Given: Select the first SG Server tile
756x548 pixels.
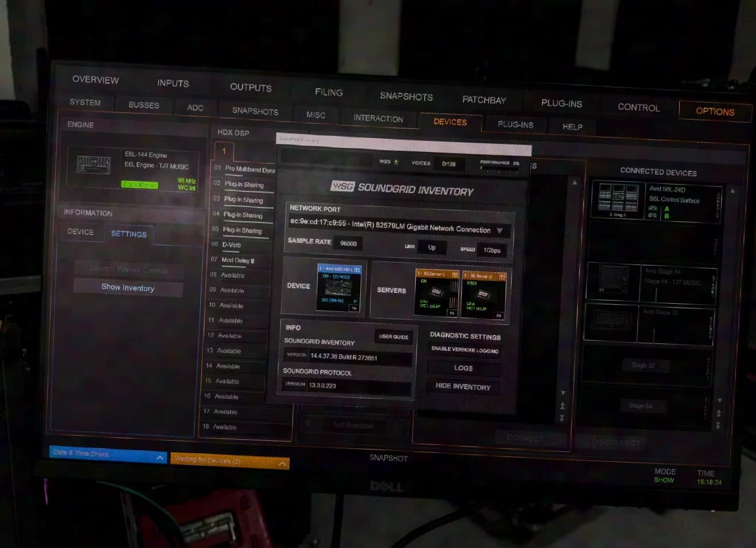Looking at the screenshot, I should [x=437, y=292].
